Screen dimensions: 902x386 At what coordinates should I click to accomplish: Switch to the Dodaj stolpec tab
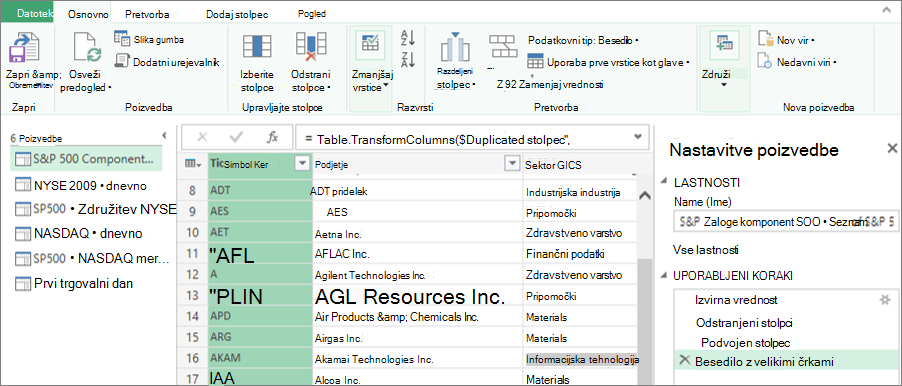tap(237, 14)
